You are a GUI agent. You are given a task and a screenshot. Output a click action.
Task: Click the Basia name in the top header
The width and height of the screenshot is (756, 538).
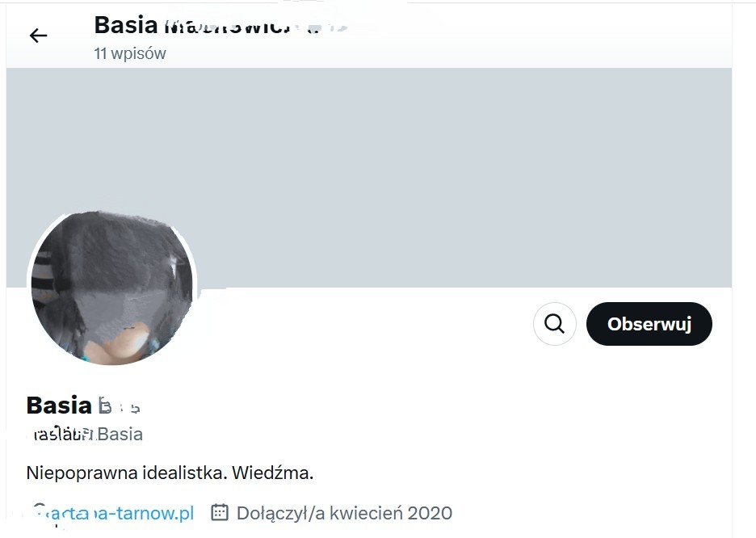coord(126,25)
